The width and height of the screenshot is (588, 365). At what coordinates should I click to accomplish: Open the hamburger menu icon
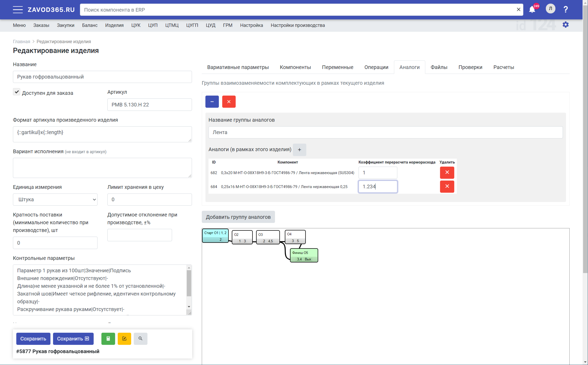pyautogui.click(x=18, y=10)
